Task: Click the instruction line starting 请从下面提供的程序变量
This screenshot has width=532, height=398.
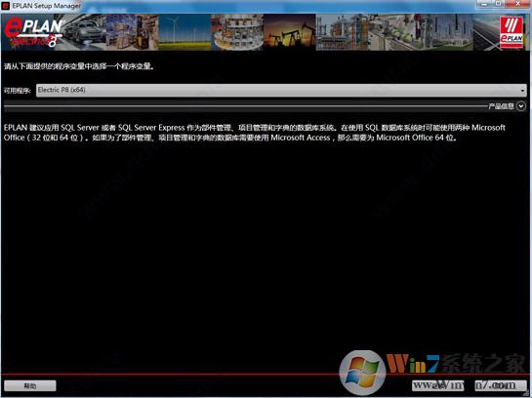Action: click(x=79, y=66)
